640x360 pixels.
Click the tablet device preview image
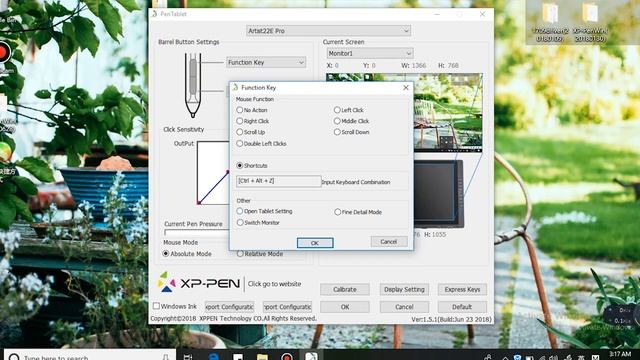(x=438, y=193)
